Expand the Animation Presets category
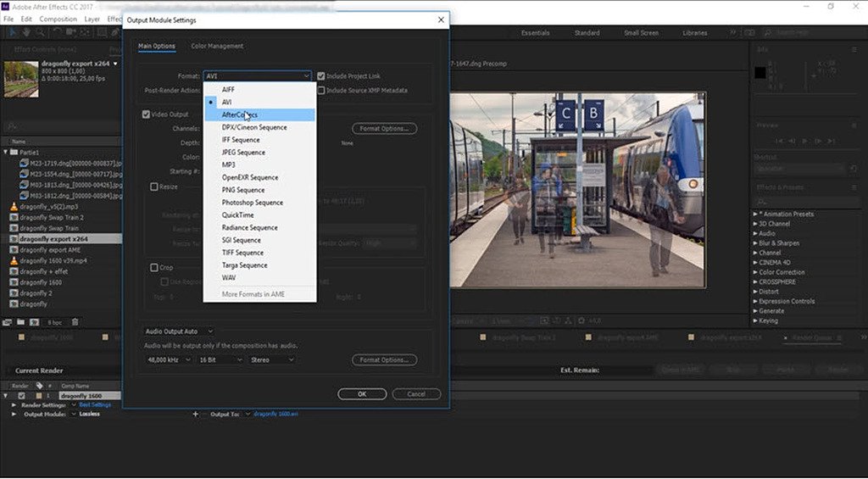868x479 pixels. 755,214
